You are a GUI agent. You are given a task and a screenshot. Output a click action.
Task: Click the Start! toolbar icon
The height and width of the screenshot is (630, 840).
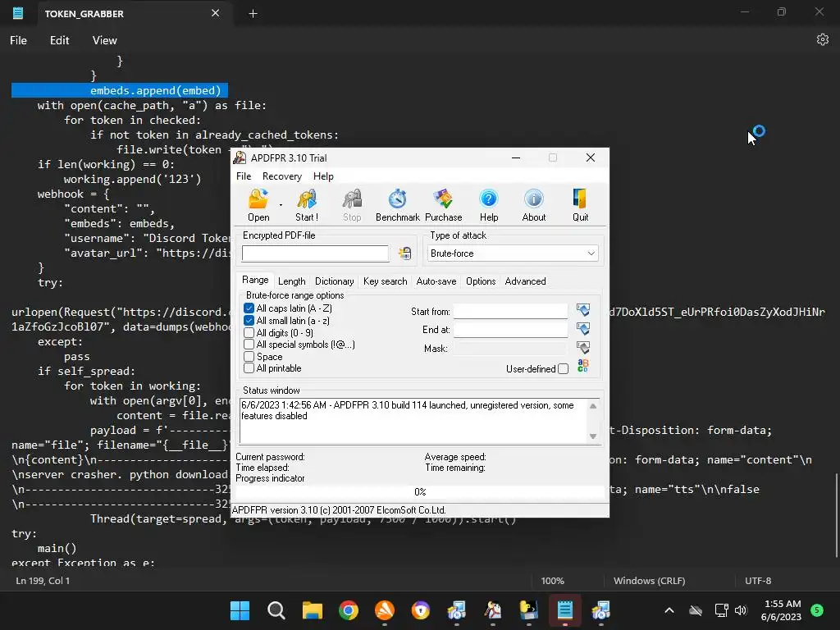pyautogui.click(x=307, y=205)
